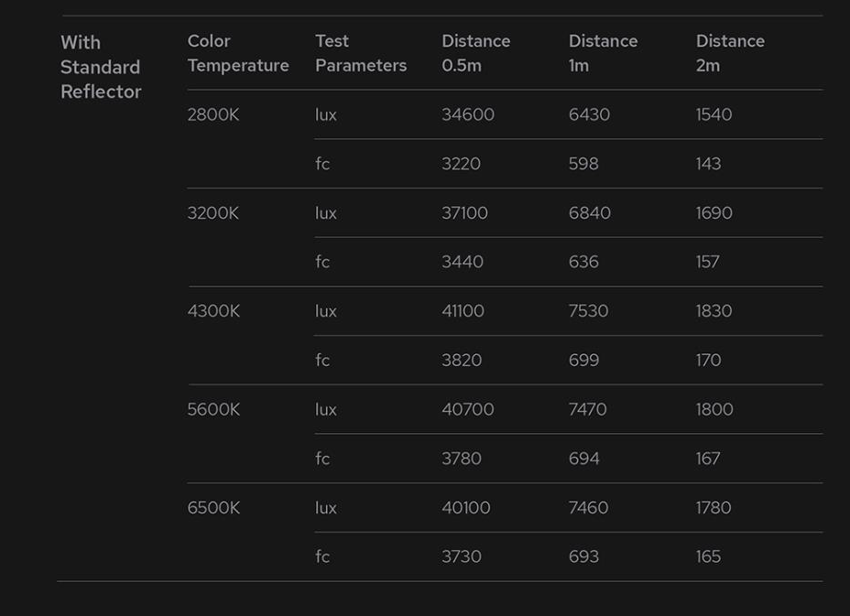Click the 165 fc value cell
The height and width of the screenshot is (616, 850).
(x=708, y=557)
